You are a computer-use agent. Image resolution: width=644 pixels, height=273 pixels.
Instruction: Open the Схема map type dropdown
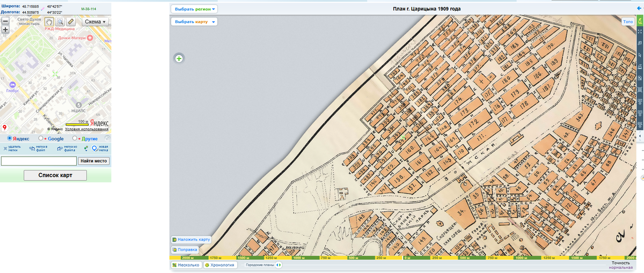click(96, 22)
